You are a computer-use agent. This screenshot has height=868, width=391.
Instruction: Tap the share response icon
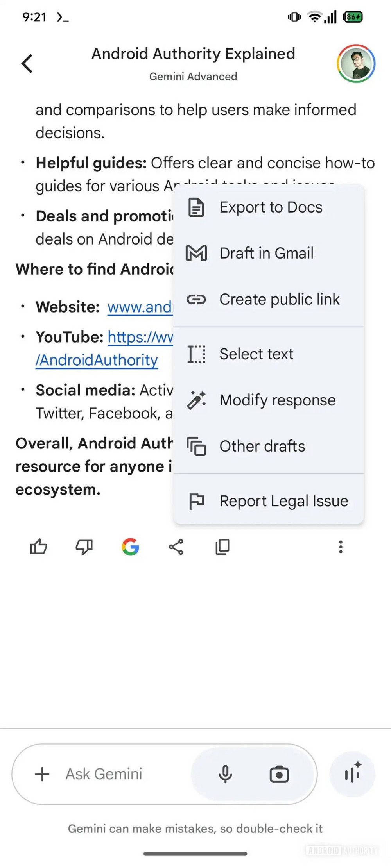click(176, 547)
